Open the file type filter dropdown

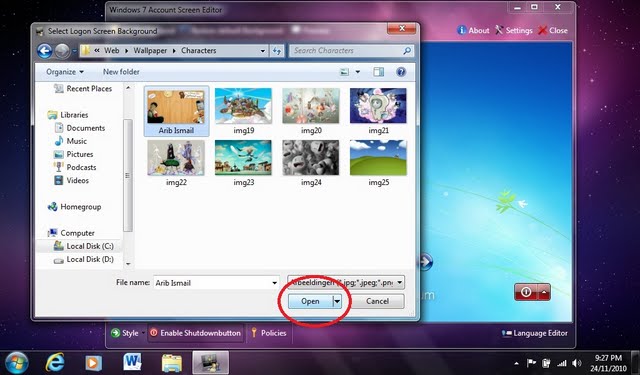346,282
